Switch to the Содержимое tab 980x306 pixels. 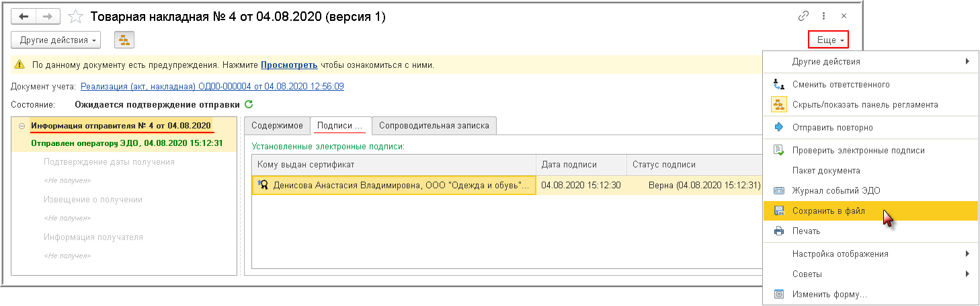pyautogui.click(x=278, y=126)
